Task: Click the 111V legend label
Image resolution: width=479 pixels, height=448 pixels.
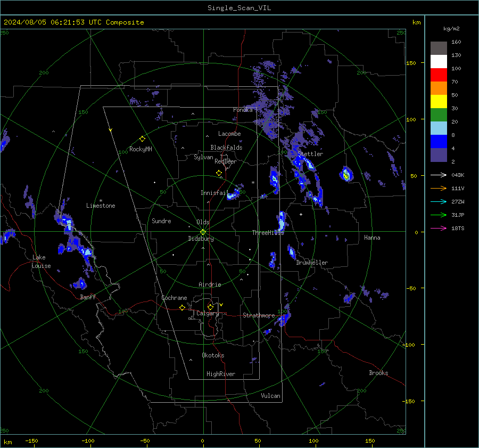Action: [458, 189]
